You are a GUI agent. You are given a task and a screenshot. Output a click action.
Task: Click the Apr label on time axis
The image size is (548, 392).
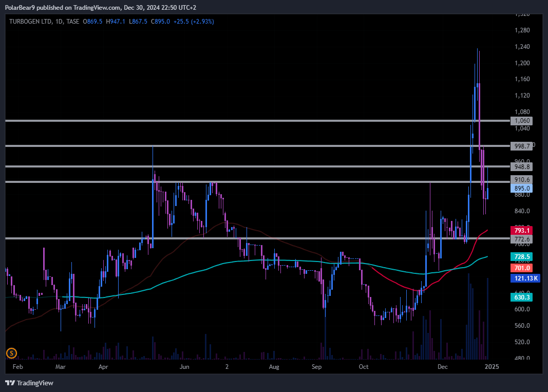tap(103, 366)
